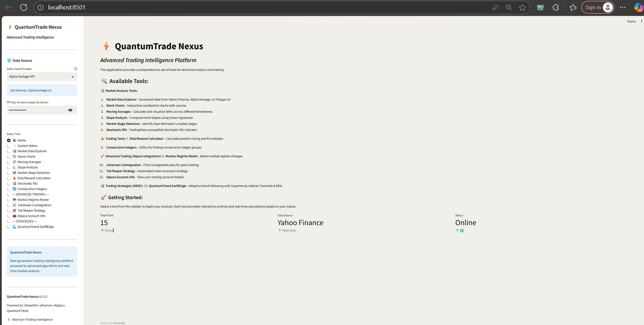Open the browser favorites list menu
Screen dimensions: 644x325
[x=573, y=7]
